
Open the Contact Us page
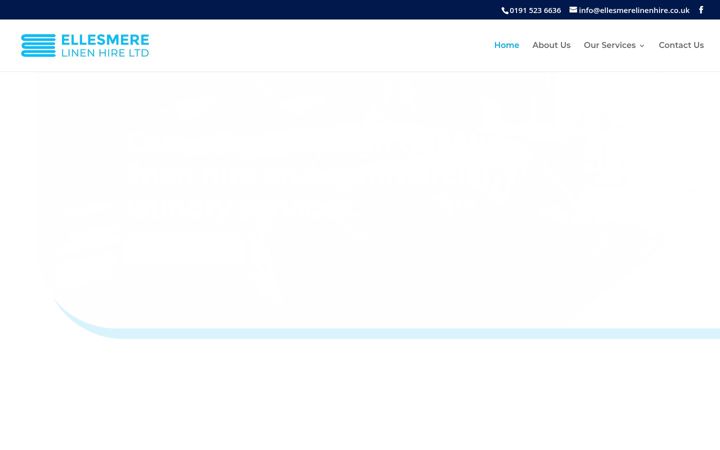681,45
